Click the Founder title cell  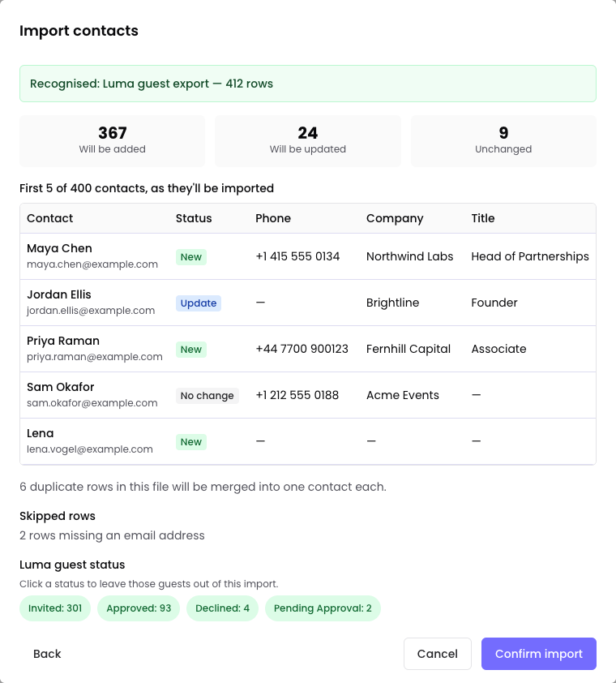[494, 303]
